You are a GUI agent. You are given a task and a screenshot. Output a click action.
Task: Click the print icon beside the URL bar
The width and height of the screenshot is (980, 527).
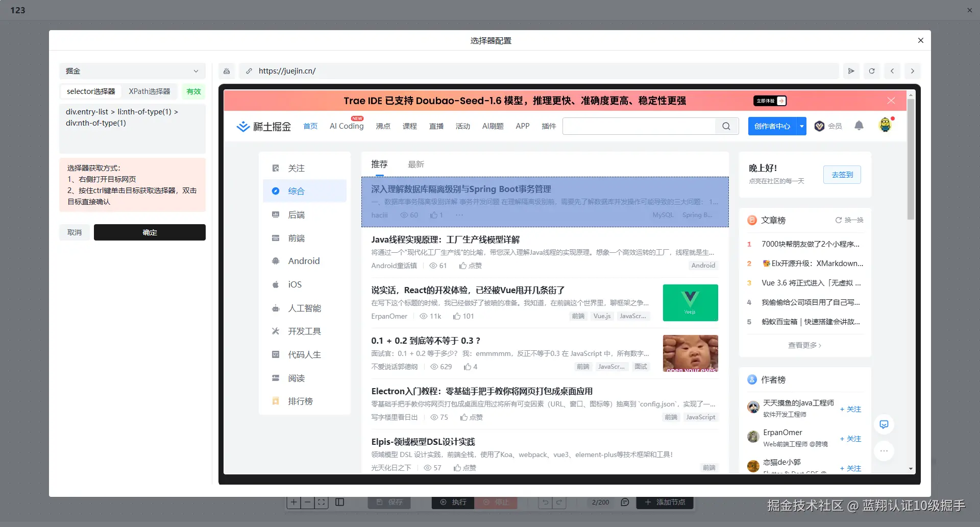click(x=227, y=71)
